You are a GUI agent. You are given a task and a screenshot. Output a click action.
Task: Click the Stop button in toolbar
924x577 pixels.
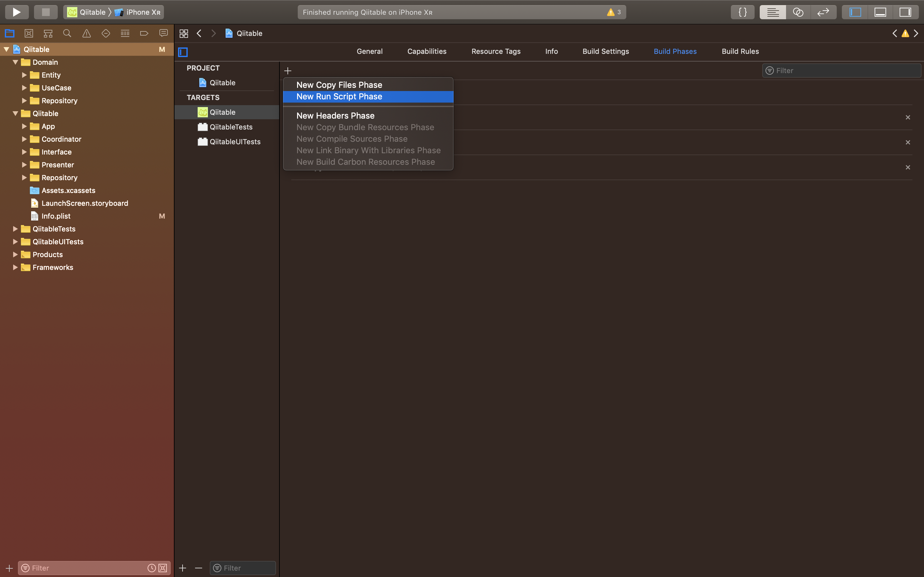(x=46, y=12)
